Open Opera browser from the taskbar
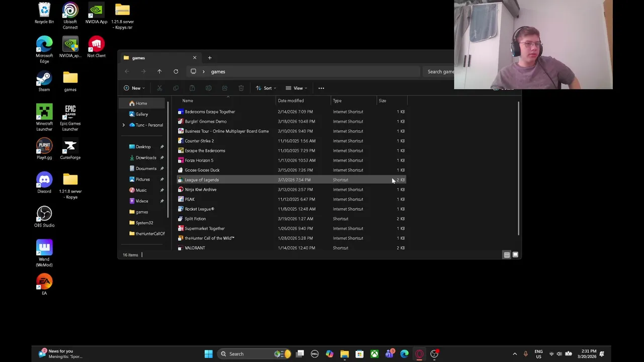This screenshot has height=362, width=644. (x=419, y=354)
